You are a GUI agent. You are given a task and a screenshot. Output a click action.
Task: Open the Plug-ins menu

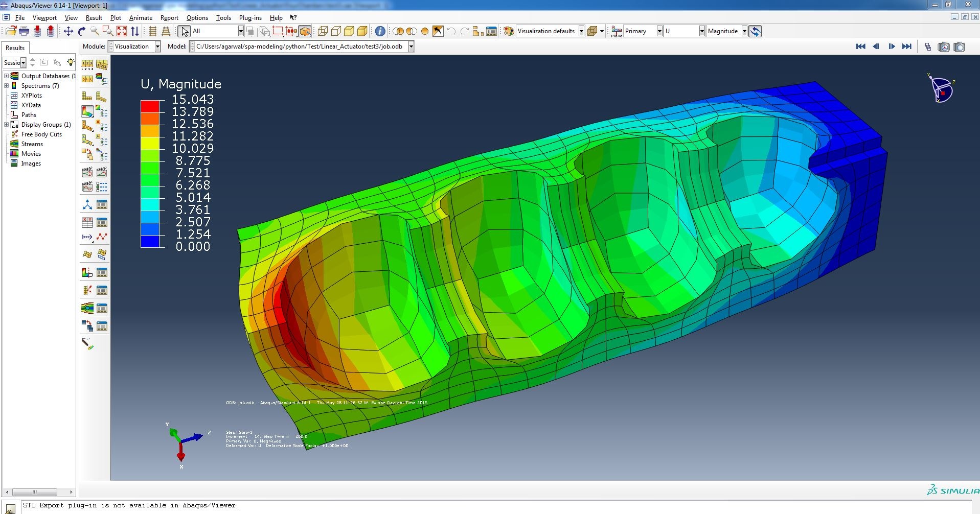click(x=250, y=18)
